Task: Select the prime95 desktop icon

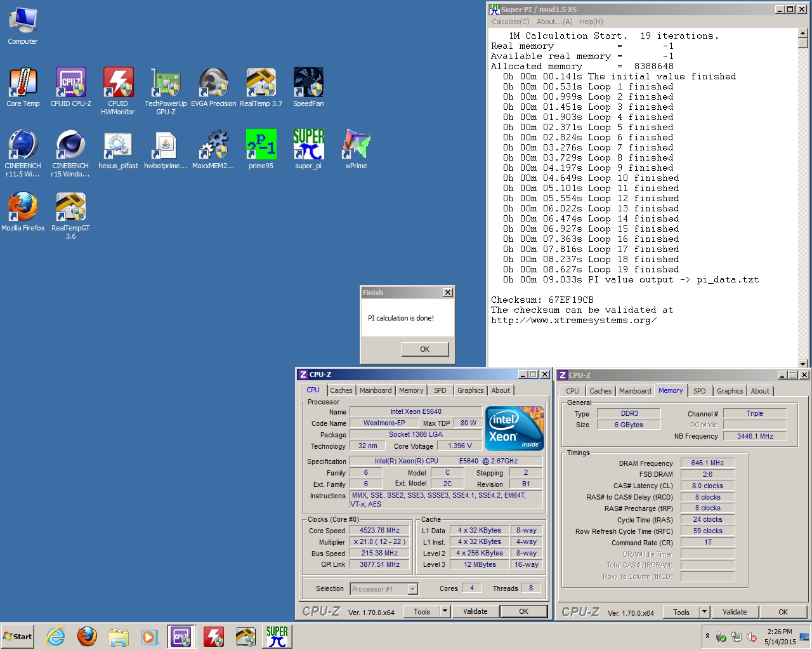Action: coord(261,149)
